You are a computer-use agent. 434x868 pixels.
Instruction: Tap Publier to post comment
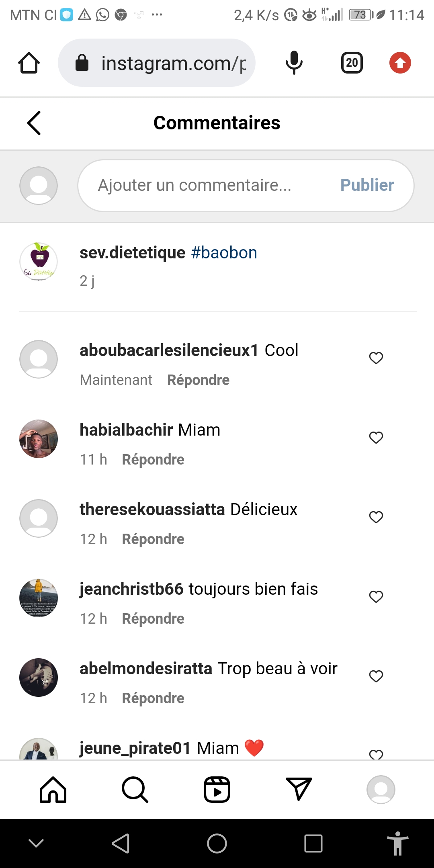pos(367,185)
